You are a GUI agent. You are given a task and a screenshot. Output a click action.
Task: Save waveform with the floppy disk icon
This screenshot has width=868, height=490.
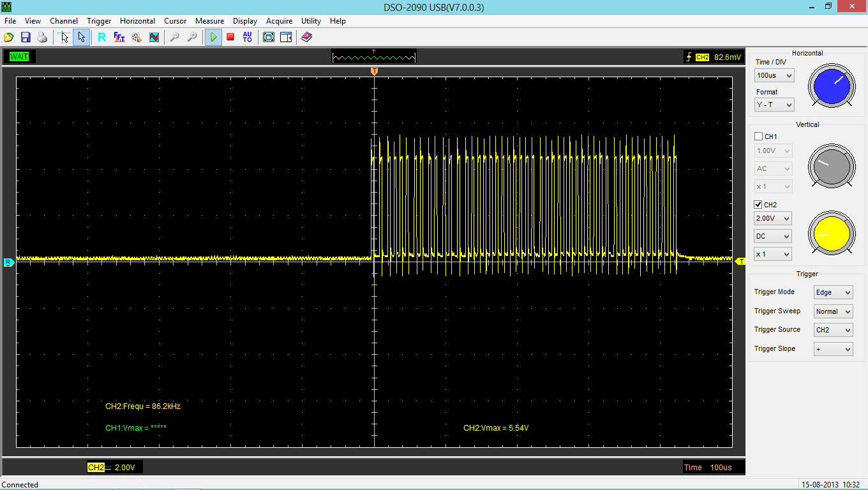(26, 38)
